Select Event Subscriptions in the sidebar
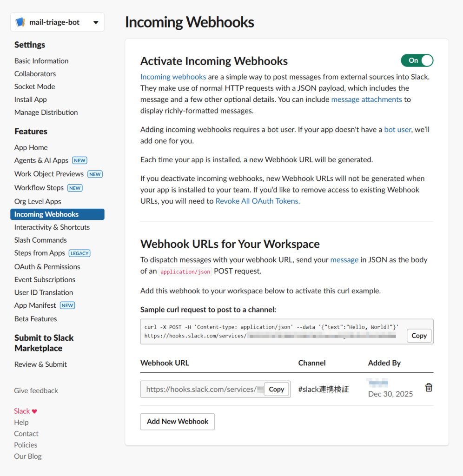 pos(45,280)
